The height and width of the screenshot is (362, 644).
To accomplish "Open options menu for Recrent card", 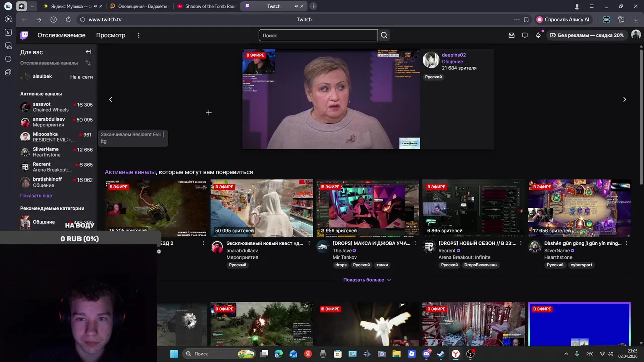I will pyautogui.click(x=521, y=243).
